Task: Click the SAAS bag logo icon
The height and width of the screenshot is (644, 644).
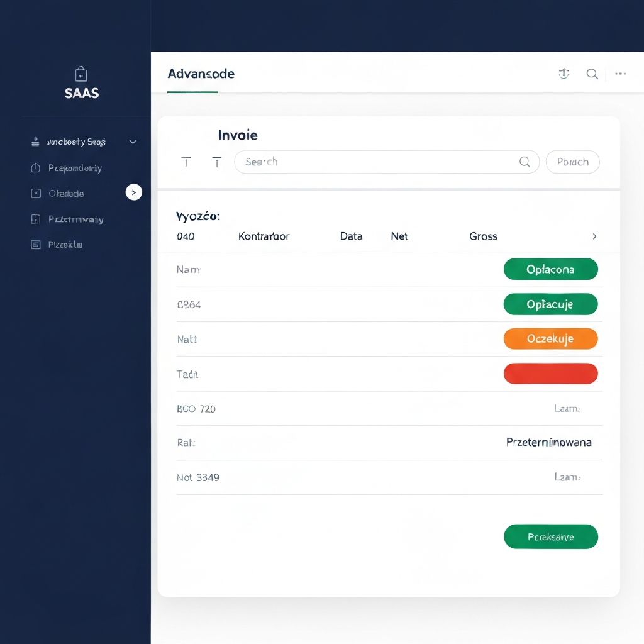Action: point(80,74)
